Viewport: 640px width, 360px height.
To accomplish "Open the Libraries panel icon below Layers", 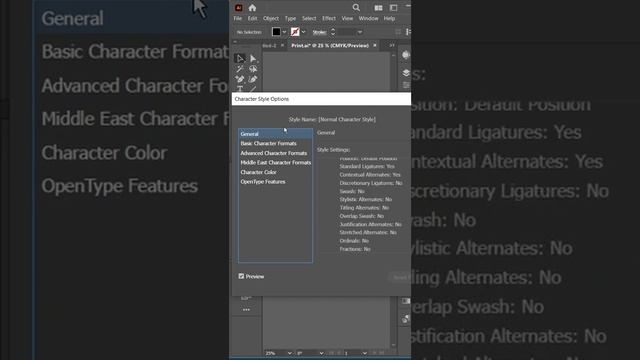I will (x=406, y=85).
